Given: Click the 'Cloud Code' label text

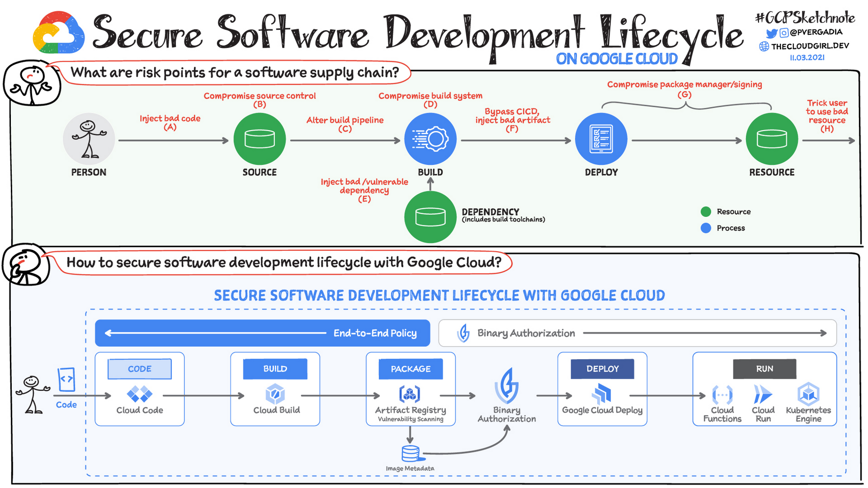Looking at the screenshot, I should (x=140, y=410).
